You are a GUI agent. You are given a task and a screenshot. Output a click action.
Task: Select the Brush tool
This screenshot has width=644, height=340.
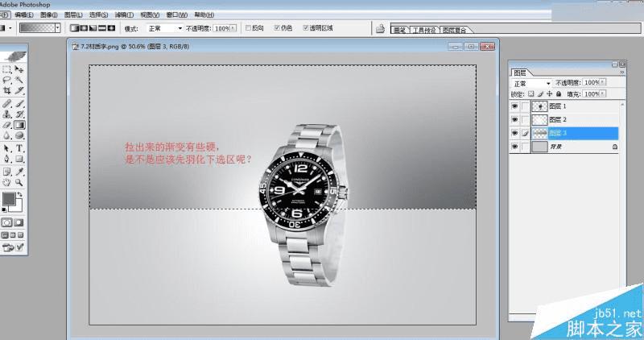(19, 104)
